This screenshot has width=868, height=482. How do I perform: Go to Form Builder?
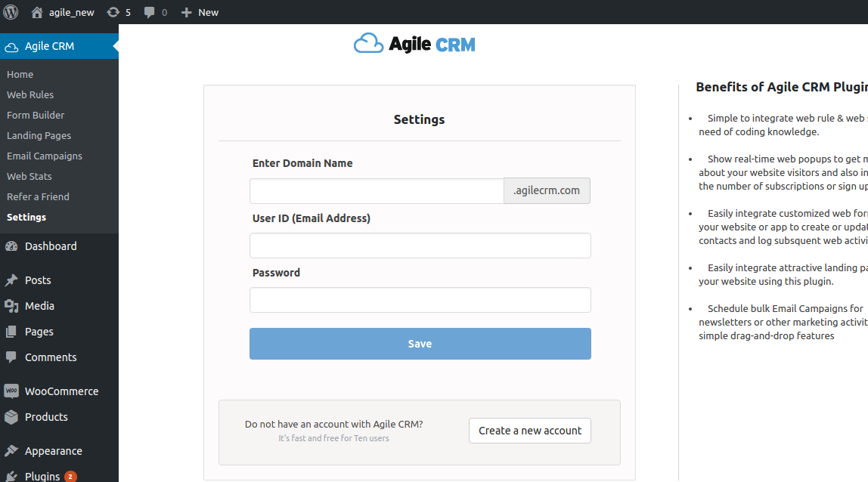36,115
